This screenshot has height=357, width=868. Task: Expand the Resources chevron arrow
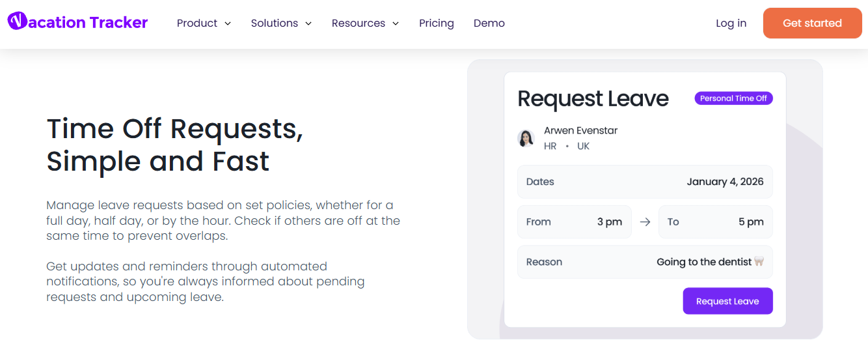396,23
